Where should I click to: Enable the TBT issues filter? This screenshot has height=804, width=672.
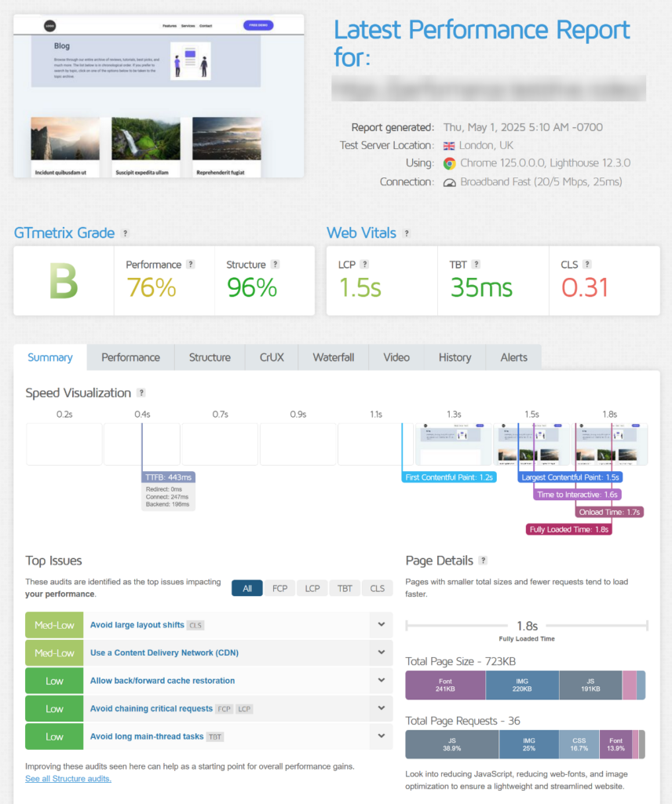345,587
